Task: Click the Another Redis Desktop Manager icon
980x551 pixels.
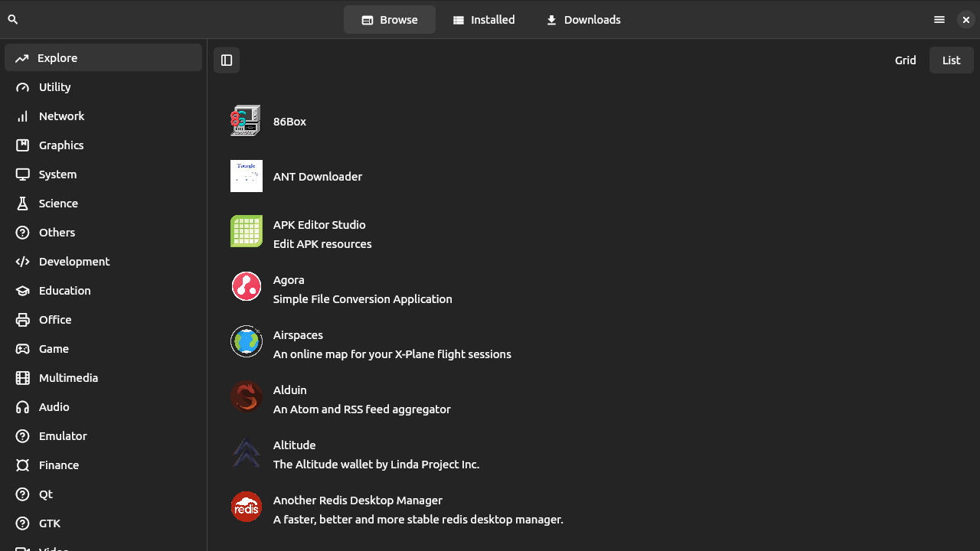Action: [x=246, y=507]
